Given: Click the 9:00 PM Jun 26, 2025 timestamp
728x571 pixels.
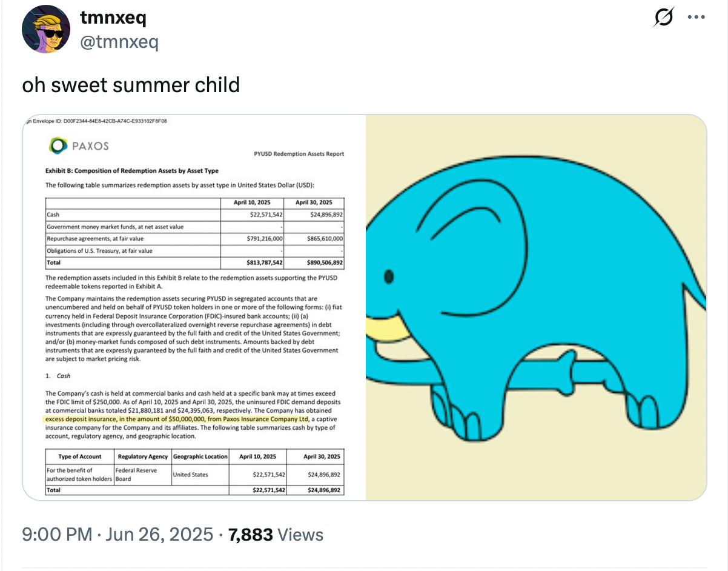Looking at the screenshot, I should [x=117, y=535].
